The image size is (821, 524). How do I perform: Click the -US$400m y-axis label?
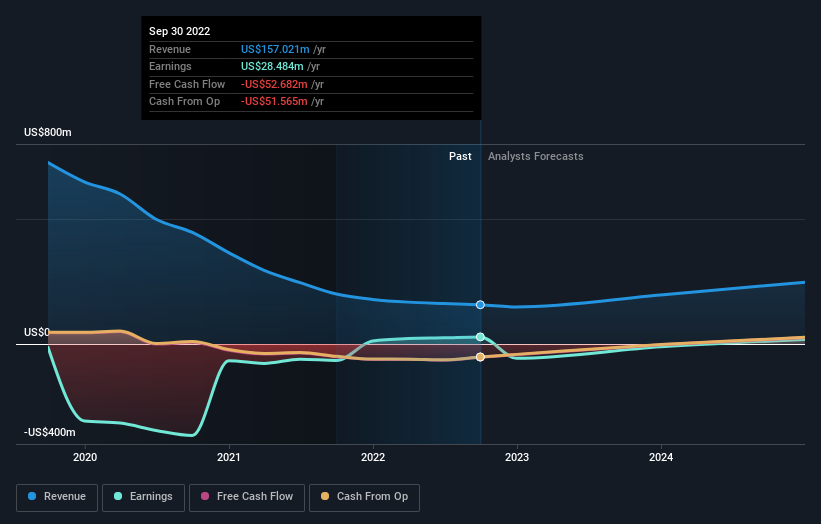50,432
